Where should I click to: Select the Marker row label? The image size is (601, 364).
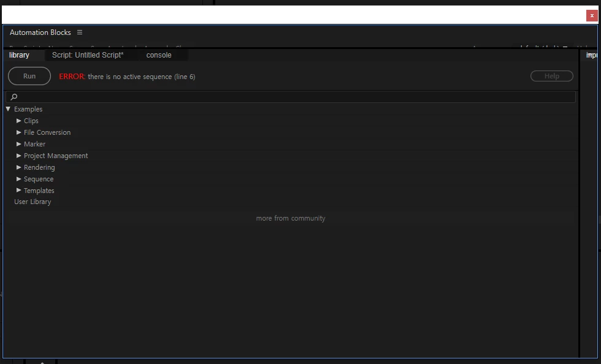coord(34,144)
